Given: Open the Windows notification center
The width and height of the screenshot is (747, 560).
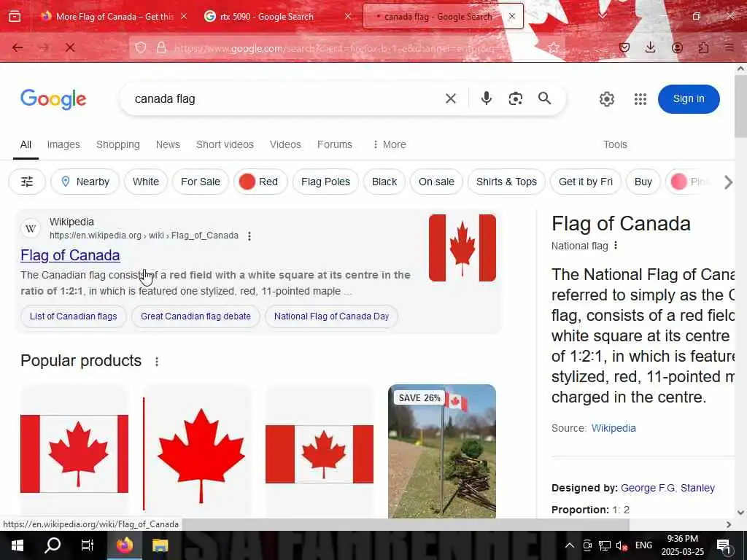Looking at the screenshot, I should [x=724, y=545].
